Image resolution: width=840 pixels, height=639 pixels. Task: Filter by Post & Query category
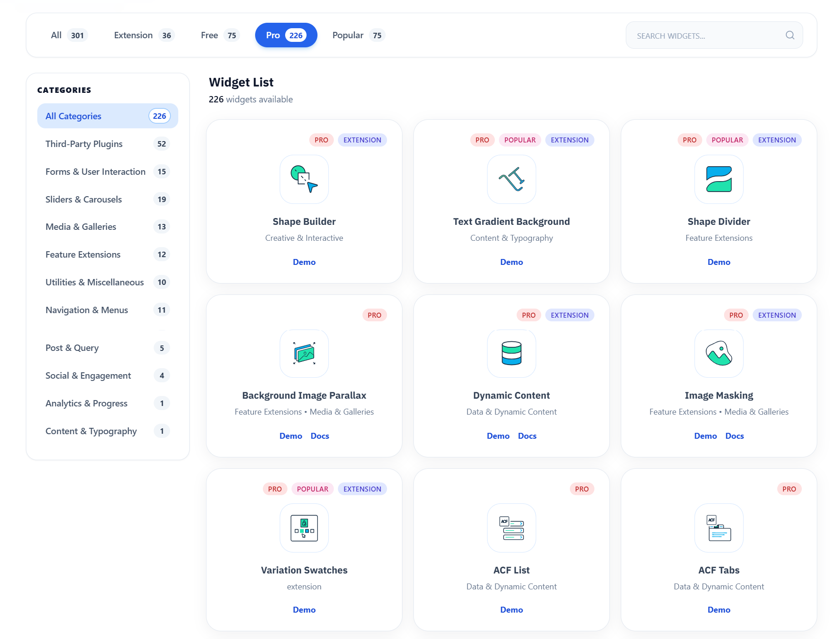[108, 348]
